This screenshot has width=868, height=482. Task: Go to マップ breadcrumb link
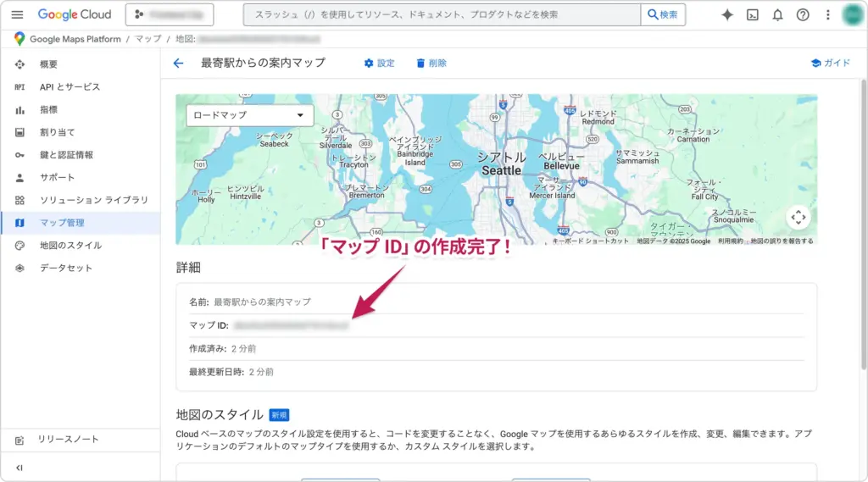(147, 39)
